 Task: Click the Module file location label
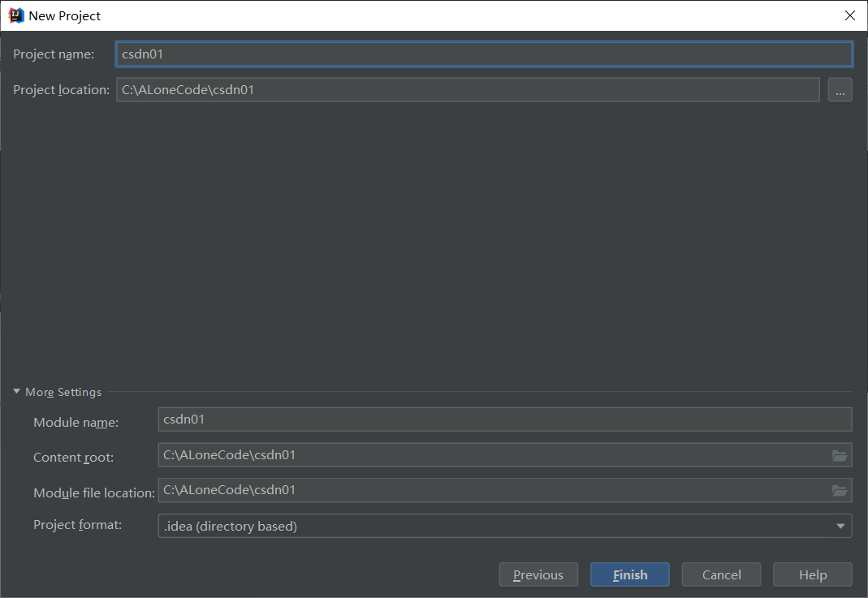click(x=94, y=493)
